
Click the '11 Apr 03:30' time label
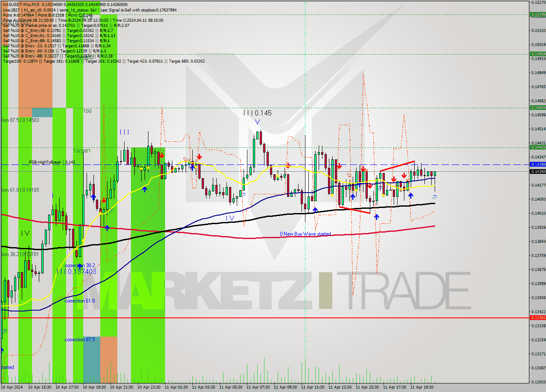tap(203, 387)
